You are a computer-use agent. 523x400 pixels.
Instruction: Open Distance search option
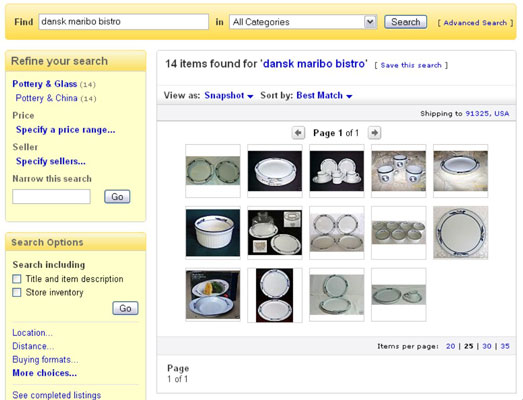coord(33,346)
